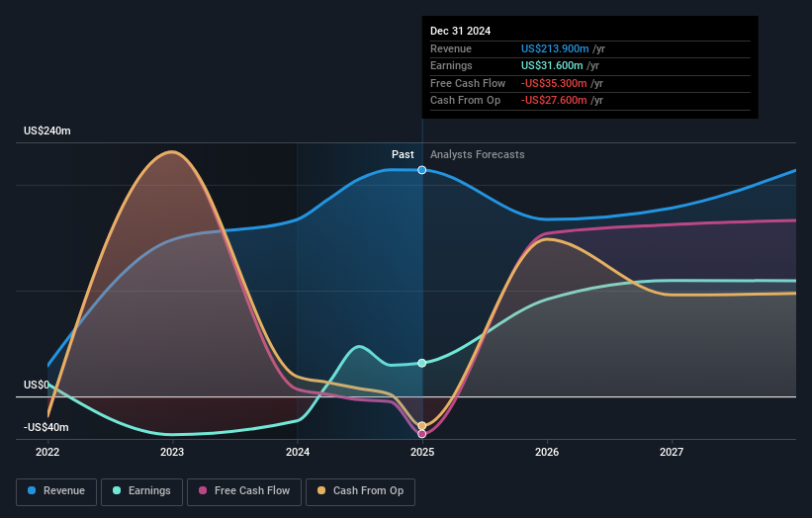Click the pink Free Cash Flow point at 2025
812x518 pixels.
(x=422, y=434)
